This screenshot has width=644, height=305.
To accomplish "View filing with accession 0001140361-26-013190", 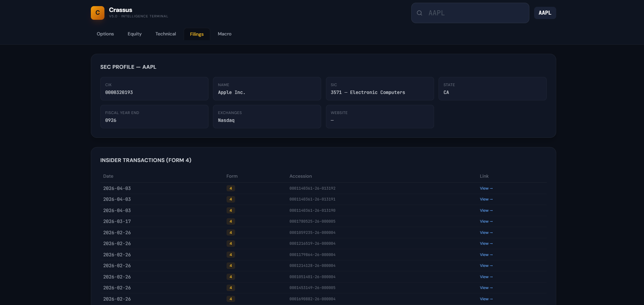I will 486,210.
